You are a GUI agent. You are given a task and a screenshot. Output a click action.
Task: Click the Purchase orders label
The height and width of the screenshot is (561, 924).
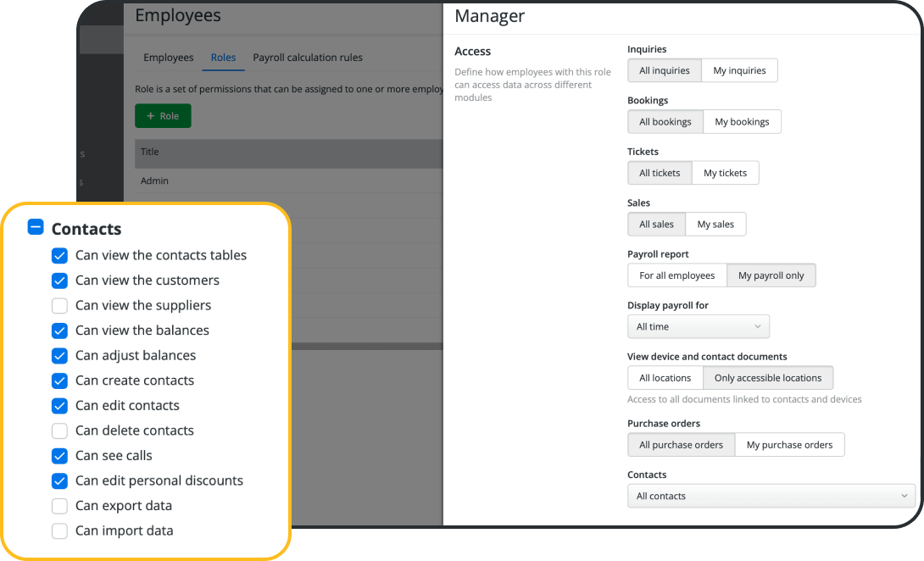664,424
